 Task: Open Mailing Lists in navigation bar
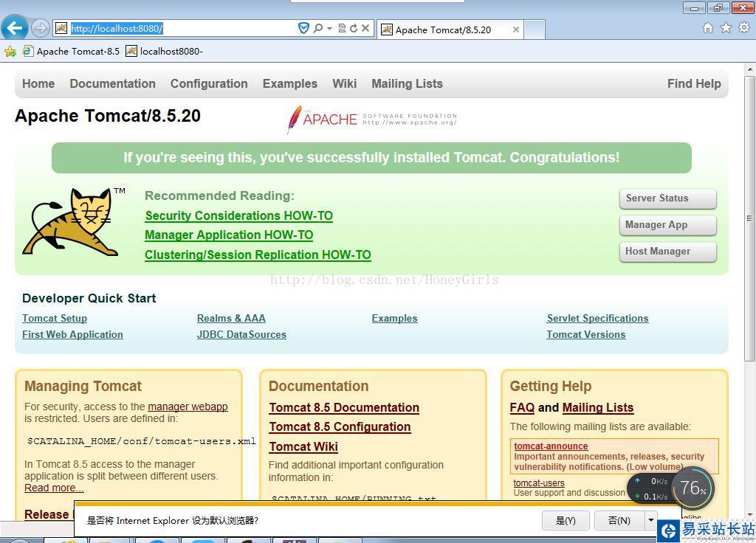[x=407, y=84]
